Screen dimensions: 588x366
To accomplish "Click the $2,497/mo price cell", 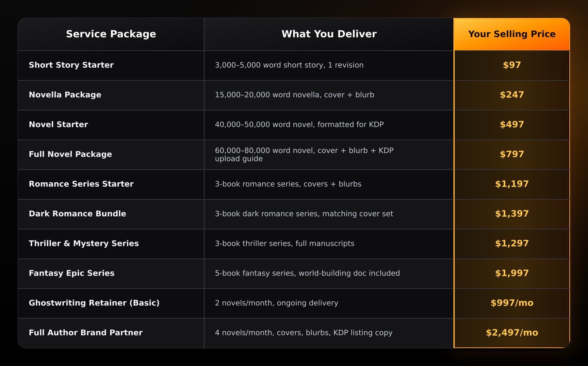I will 512,333.
